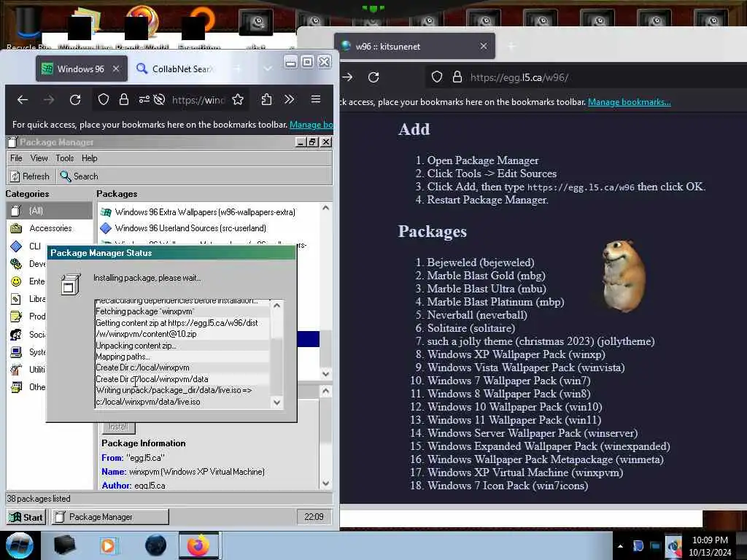This screenshot has height=560, width=747.
Task: Select the Social category icon
Action: 16,334
